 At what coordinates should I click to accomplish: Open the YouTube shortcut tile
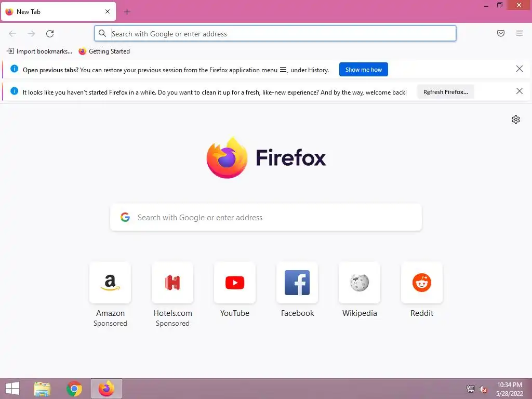[235, 283]
